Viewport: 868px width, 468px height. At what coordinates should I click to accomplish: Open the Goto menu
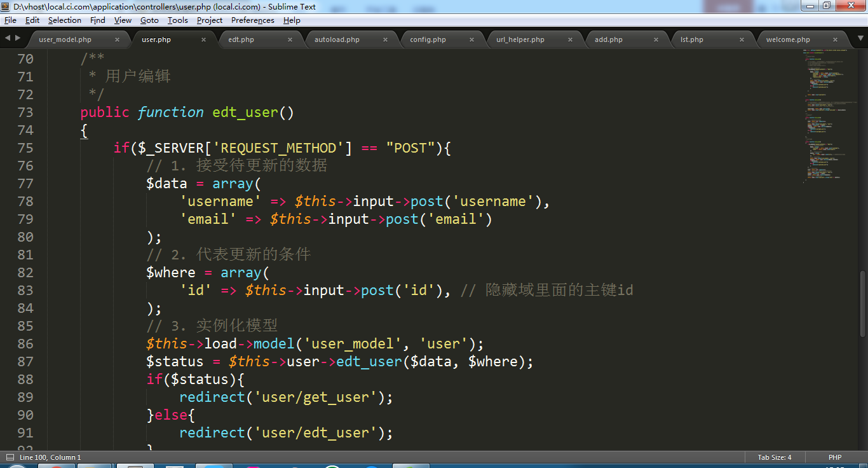pos(149,20)
